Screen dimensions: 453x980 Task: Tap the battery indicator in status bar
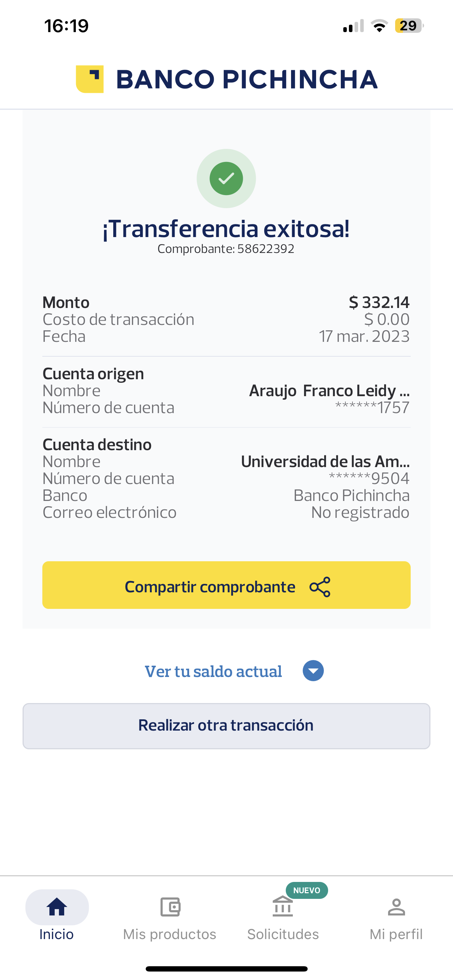(409, 26)
